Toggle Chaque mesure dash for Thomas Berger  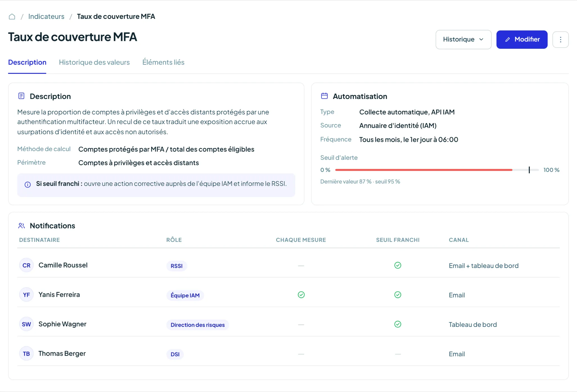point(301,354)
